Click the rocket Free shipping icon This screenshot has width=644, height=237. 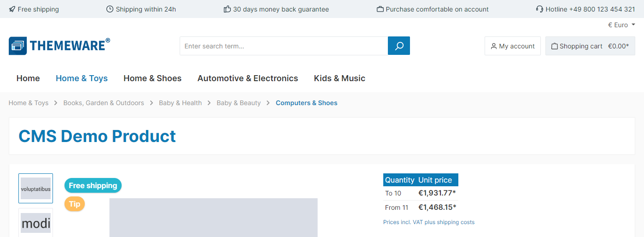[12, 9]
